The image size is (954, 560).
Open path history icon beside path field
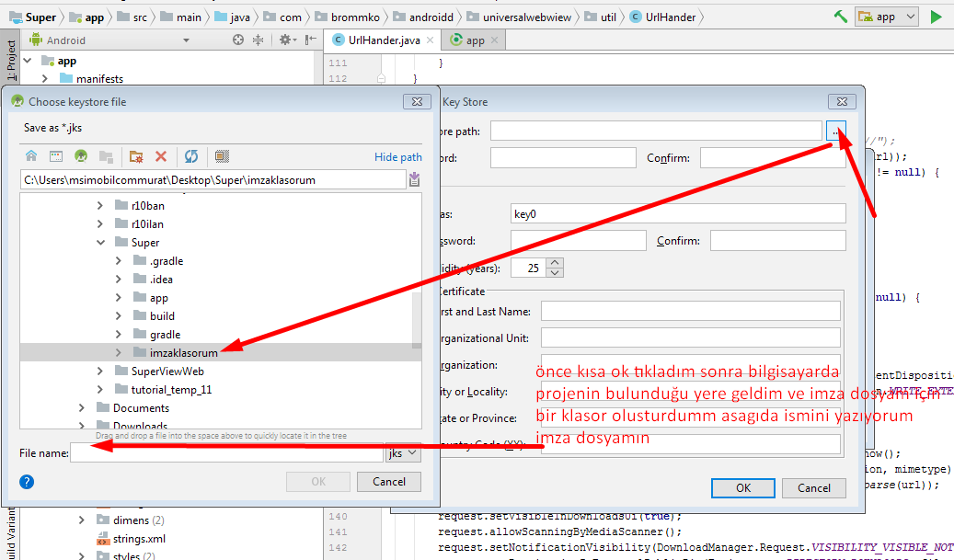(x=414, y=179)
